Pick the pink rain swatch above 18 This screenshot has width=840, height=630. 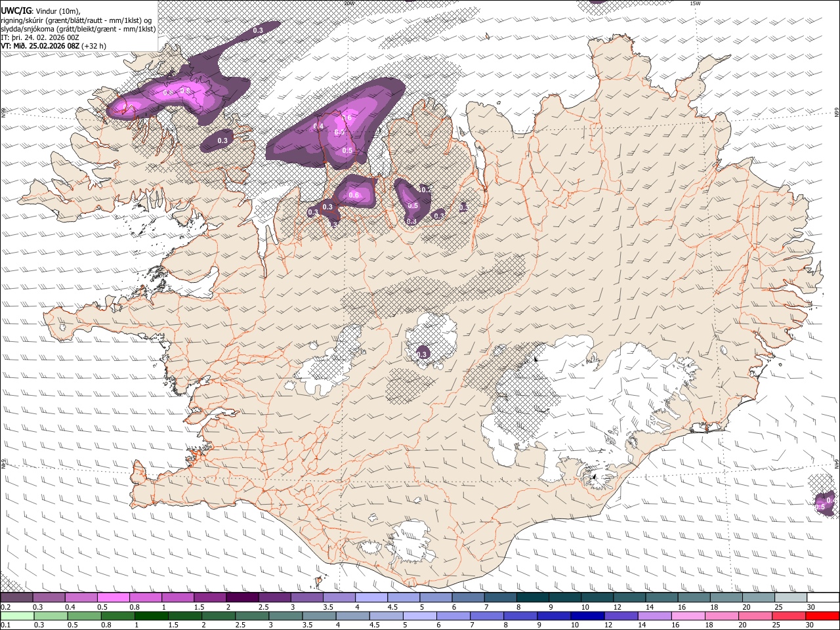click(722, 616)
